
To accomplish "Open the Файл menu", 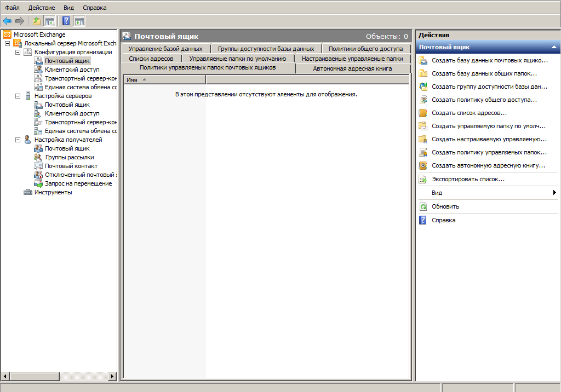I will [x=12, y=8].
